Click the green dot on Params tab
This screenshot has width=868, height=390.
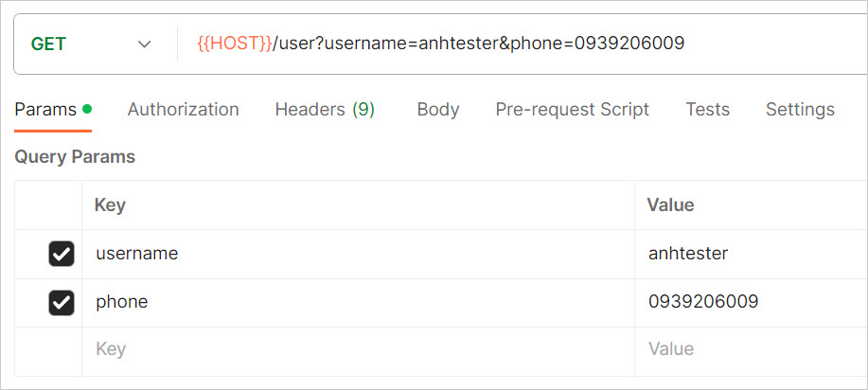(87, 109)
